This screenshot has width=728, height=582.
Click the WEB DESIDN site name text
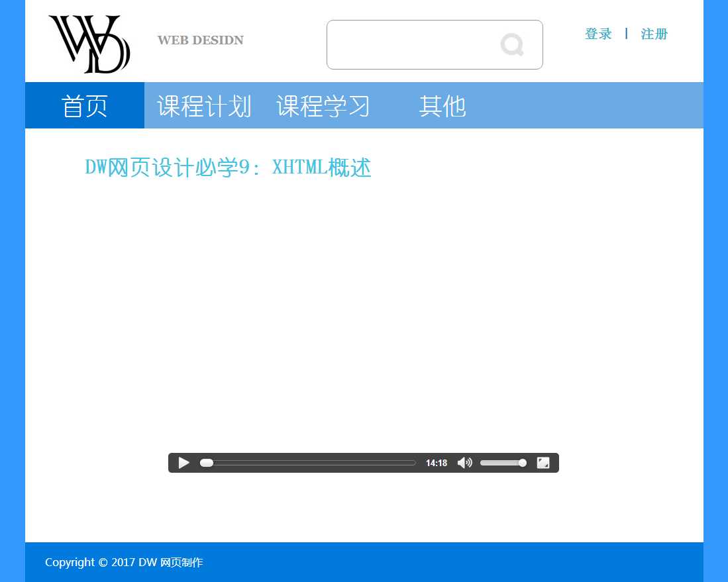pyautogui.click(x=200, y=40)
